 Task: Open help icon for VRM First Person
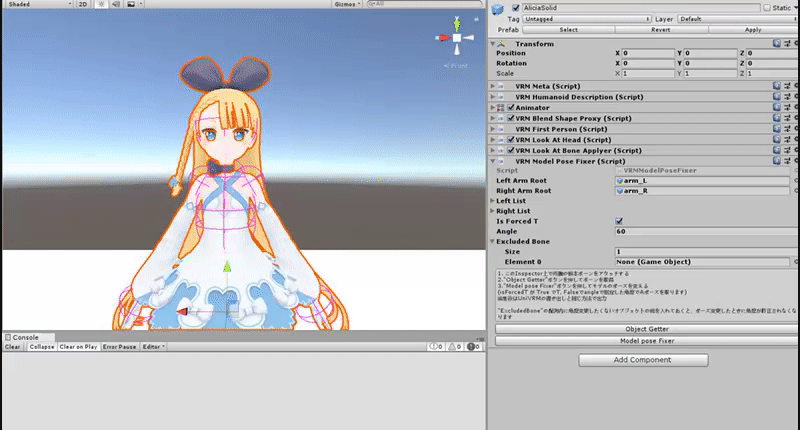coord(777,129)
